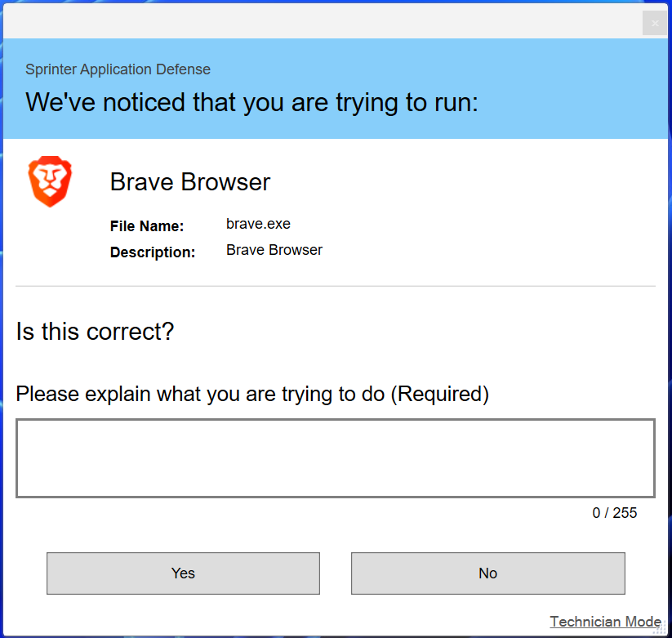Click the horizontal separator under Description
Viewport: 672px width, 638px height.
coord(335,286)
